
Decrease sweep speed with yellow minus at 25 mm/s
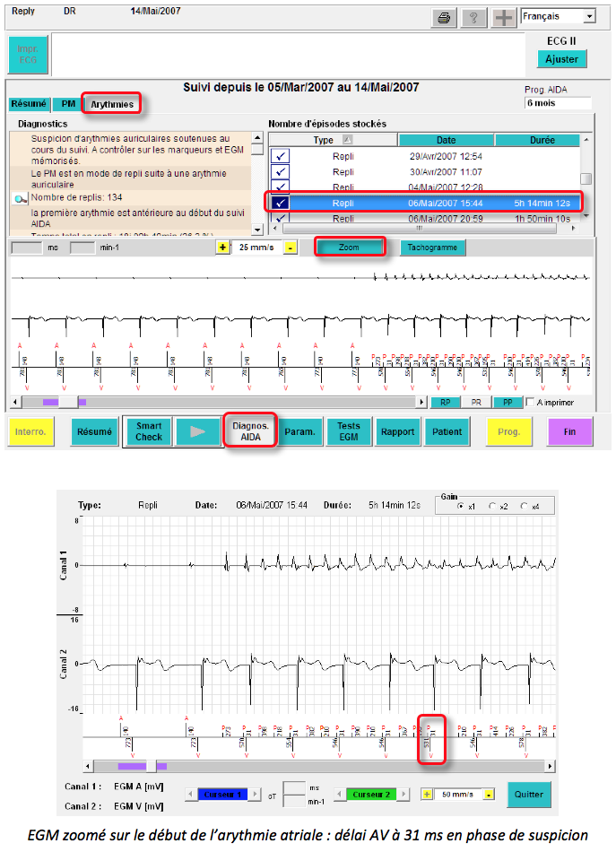(290, 248)
